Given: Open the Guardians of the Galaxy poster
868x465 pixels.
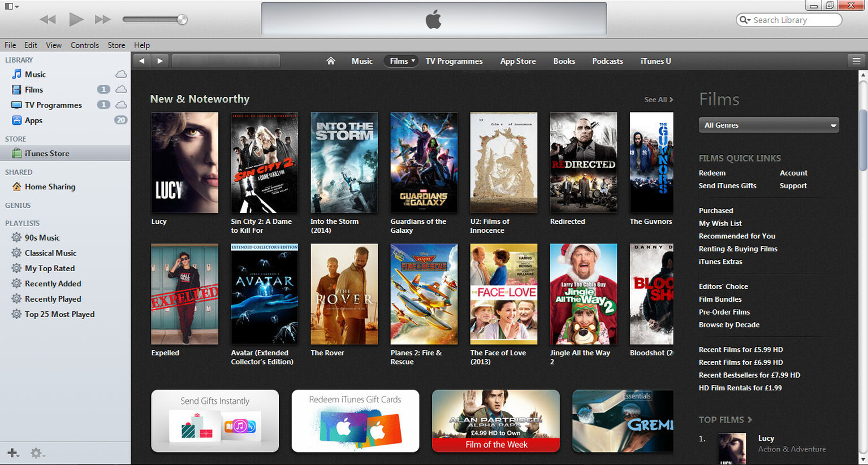Looking at the screenshot, I should [x=424, y=163].
